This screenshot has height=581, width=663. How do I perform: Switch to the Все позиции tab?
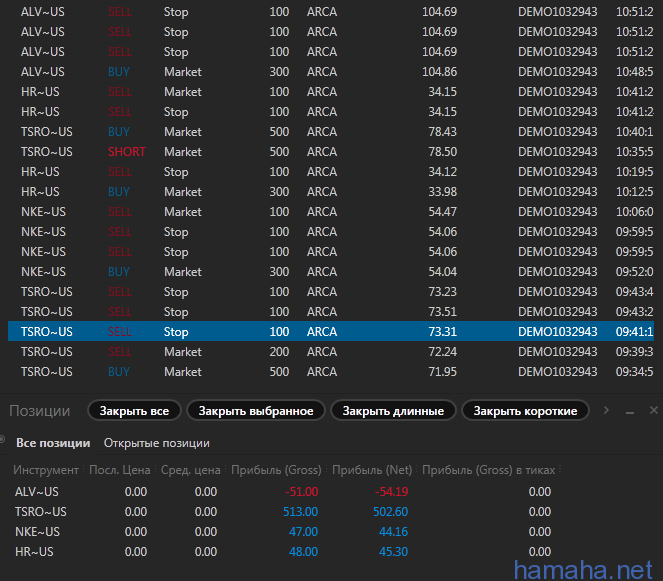(53, 443)
